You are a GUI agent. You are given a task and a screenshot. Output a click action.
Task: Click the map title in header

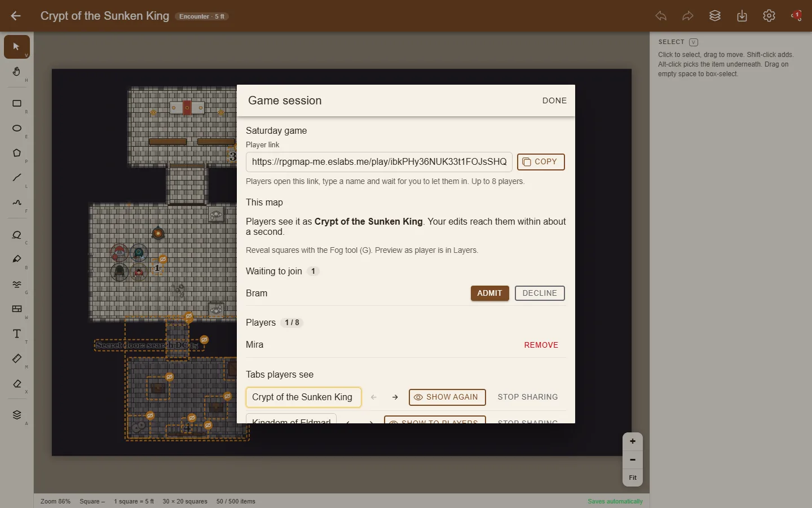pyautogui.click(x=105, y=16)
